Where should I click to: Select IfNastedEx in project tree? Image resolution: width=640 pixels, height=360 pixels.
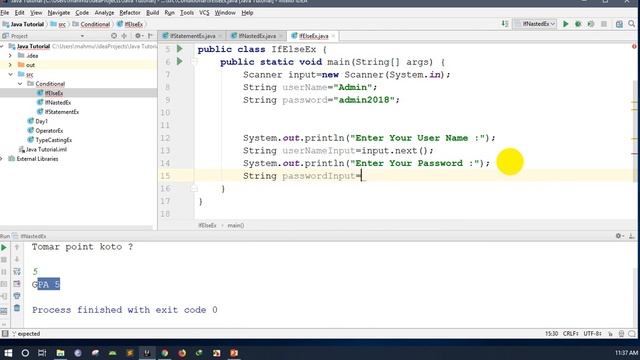coord(58,102)
